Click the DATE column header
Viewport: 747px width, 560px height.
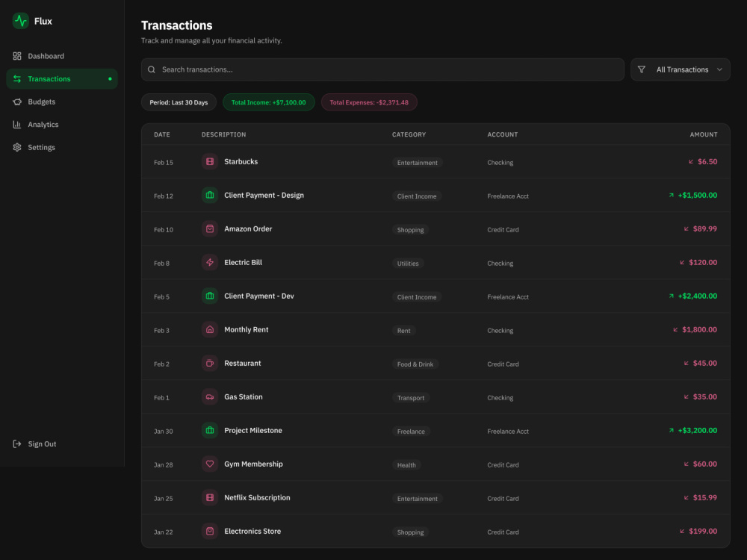[162, 134]
